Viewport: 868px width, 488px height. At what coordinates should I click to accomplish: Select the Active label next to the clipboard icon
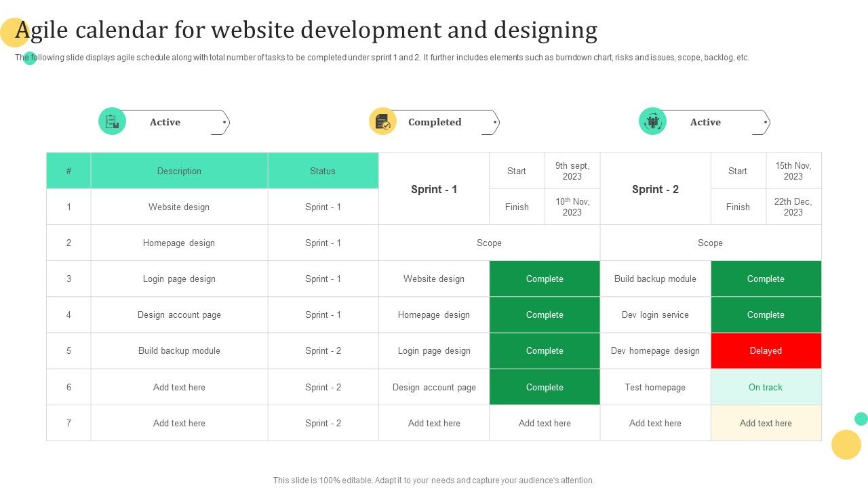point(165,122)
